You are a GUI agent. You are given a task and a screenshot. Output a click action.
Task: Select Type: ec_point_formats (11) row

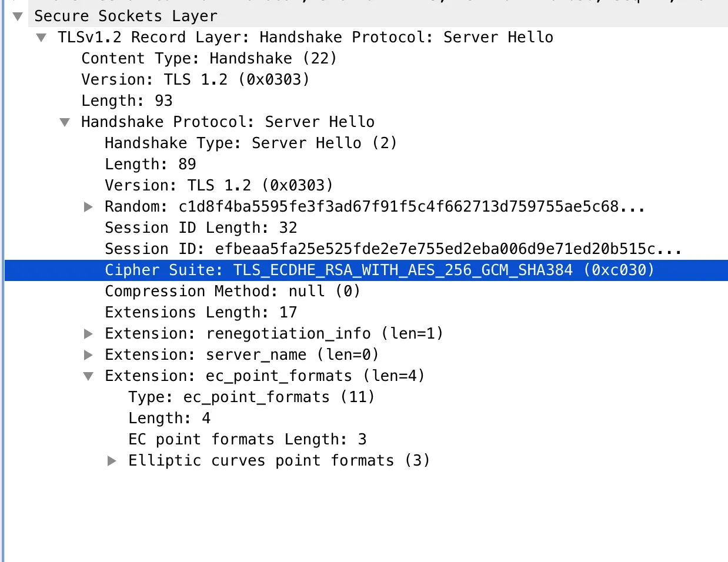pos(251,397)
